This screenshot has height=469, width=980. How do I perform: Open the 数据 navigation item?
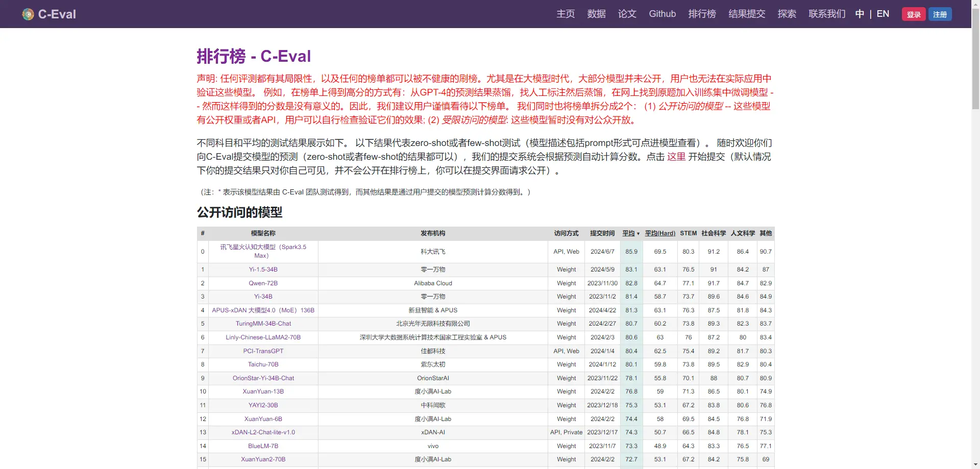tap(596, 14)
